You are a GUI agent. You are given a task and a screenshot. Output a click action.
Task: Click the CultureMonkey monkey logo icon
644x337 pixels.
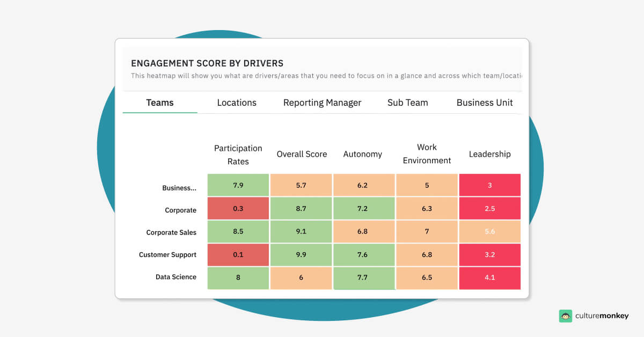coord(565,316)
